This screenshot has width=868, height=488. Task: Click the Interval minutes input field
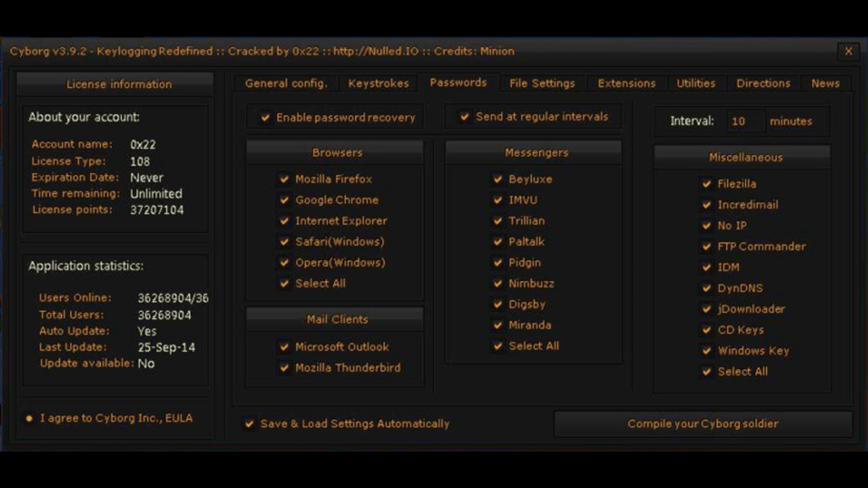pos(746,121)
